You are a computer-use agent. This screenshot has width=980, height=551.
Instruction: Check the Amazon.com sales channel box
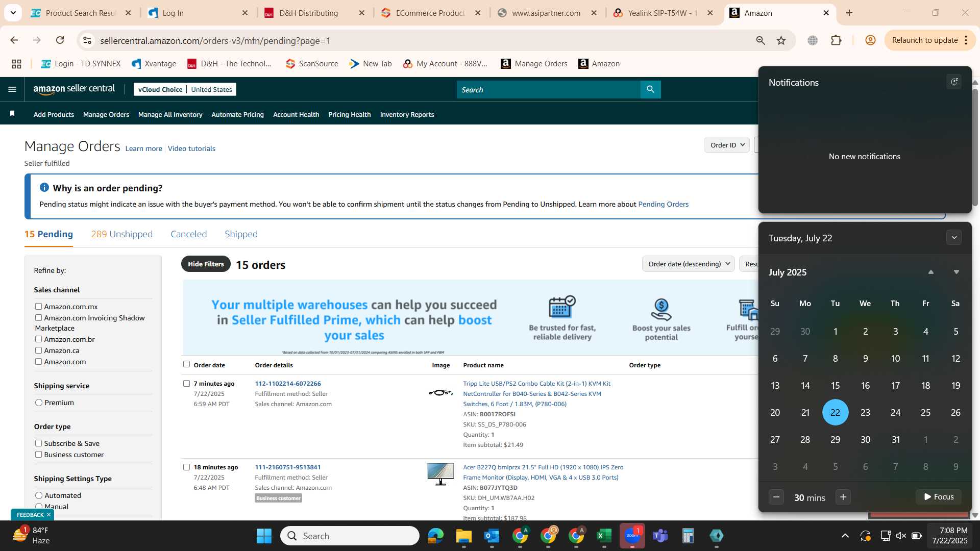[x=38, y=361]
